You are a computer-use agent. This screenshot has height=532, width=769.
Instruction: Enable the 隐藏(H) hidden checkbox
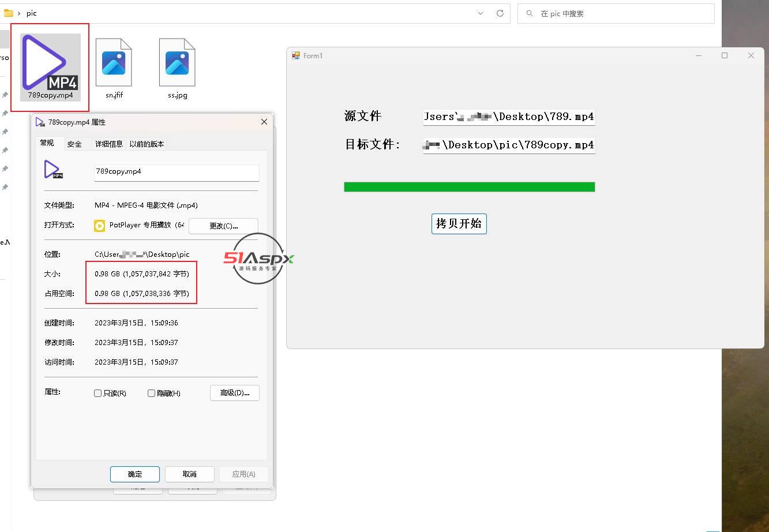click(x=151, y=393)
